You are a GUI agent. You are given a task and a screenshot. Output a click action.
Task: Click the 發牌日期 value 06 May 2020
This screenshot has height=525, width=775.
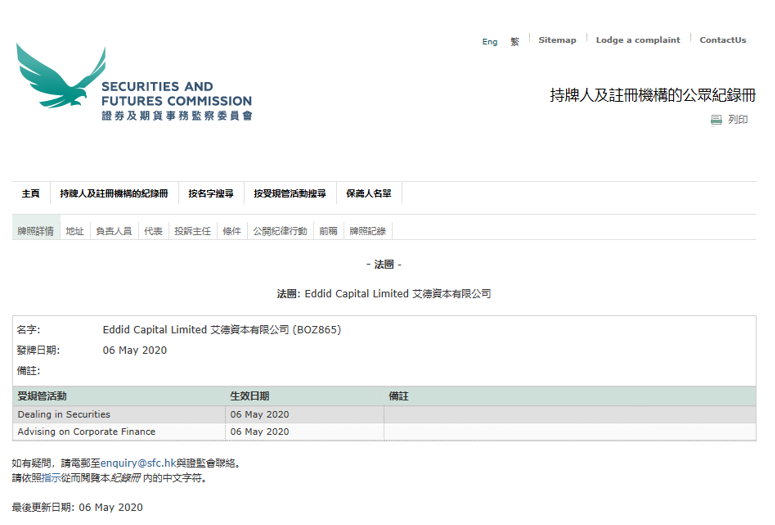click(134, 350)
